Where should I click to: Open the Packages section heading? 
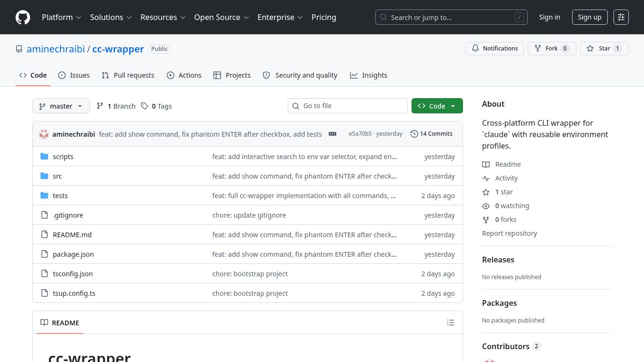tap(499, 303)
